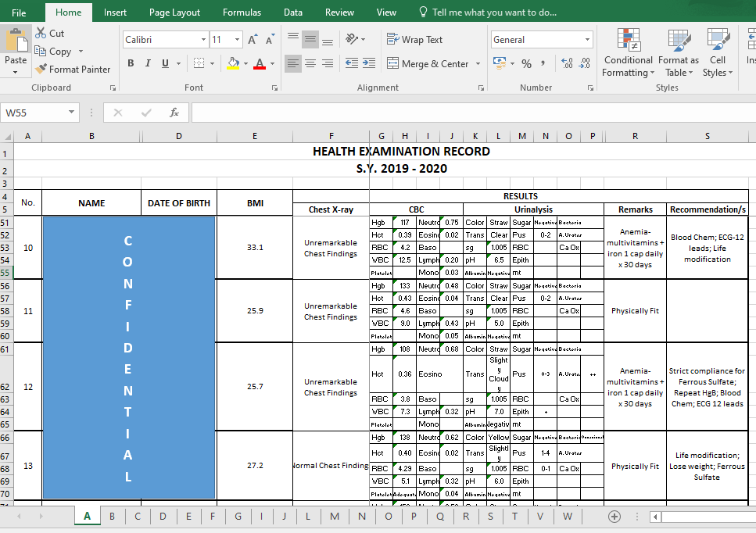Viewport: 756px width, 533px height.
Task: Open the fill color dropdown arrow
Action: tap(246, 63)
